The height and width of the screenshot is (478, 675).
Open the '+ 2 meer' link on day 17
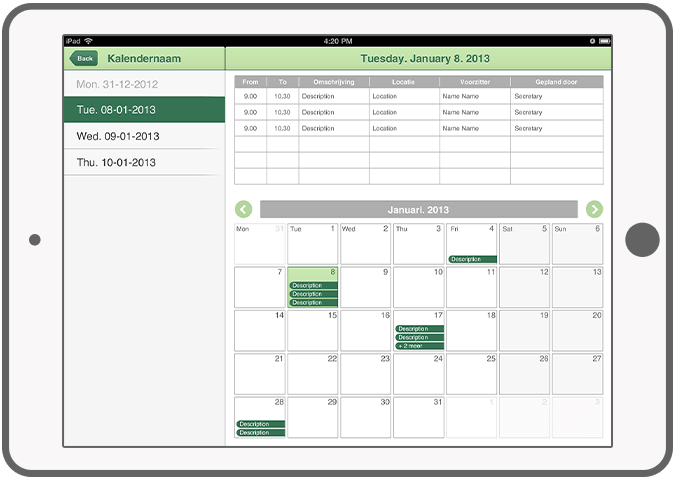point(419,346)
